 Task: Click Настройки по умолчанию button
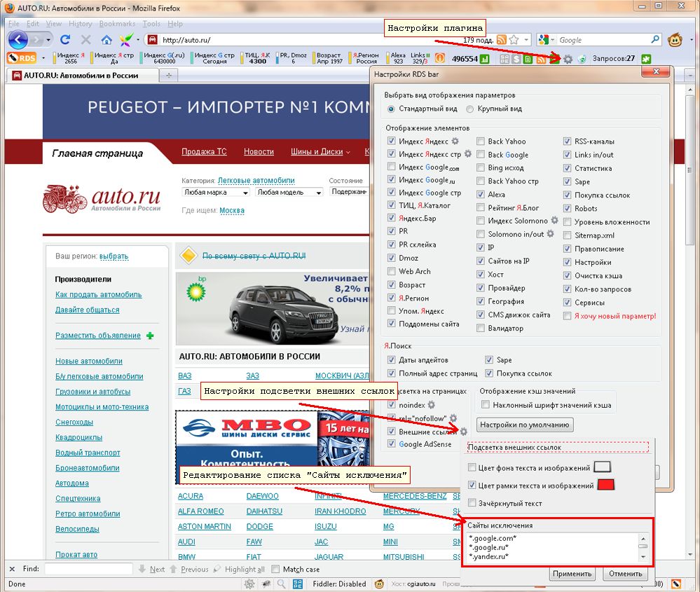pos(525,425)
